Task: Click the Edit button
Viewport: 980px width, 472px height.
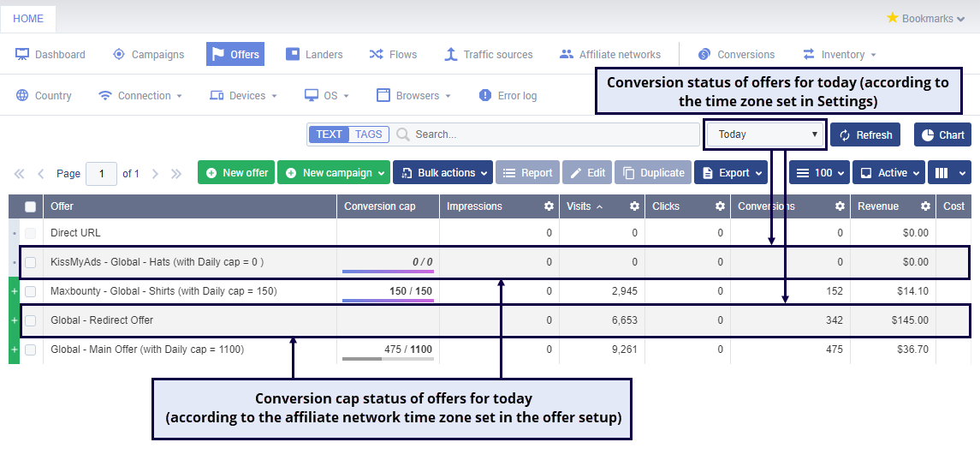Action: pyautogui.click(x=587, y=172)
